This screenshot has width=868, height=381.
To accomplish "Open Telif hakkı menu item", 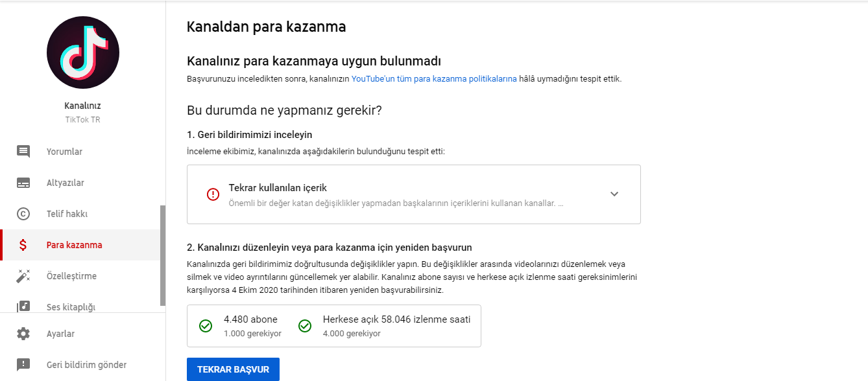I will (x=80, y=214).
